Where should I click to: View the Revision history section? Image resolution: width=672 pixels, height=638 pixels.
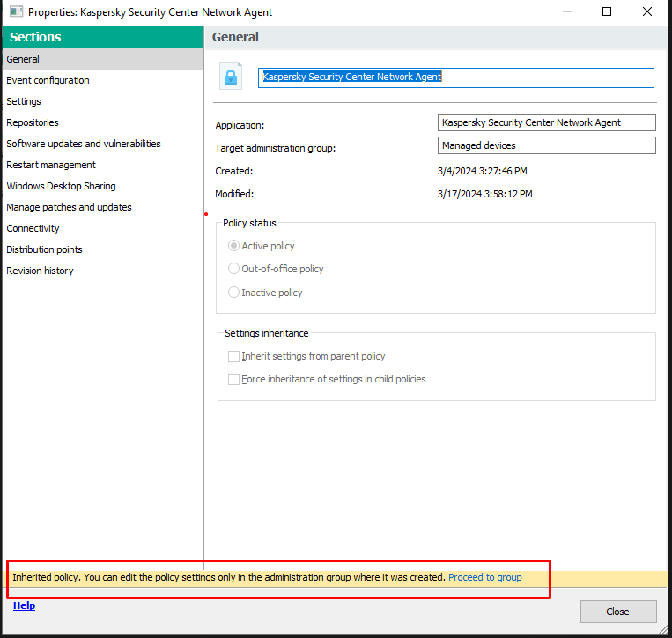(x=103, y=271)
